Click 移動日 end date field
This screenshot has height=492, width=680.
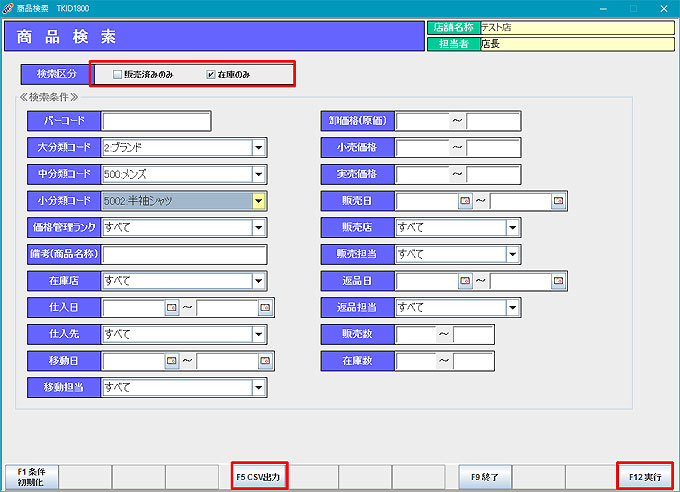[x=227, y=361]
